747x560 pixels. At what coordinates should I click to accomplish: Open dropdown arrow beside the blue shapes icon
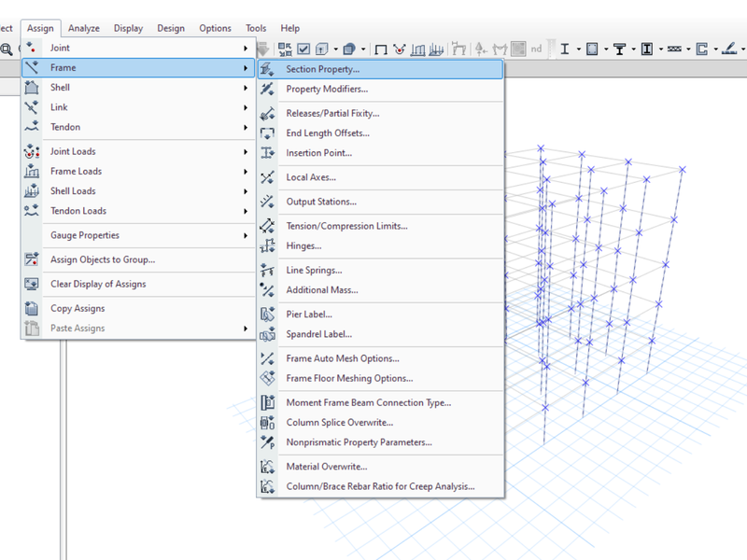pos(363,49)
